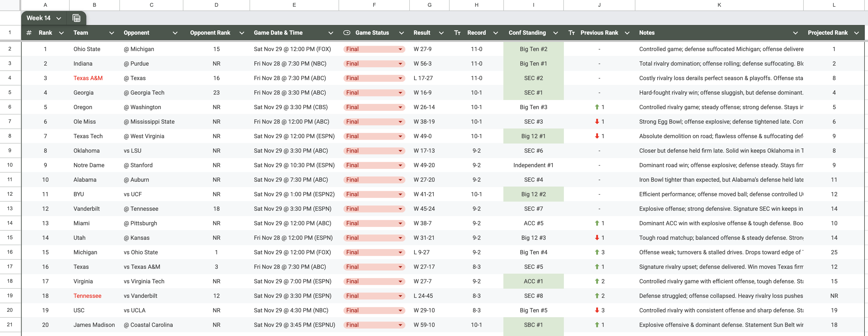Click the red Tennessee team cell
This screenshot has width=868, height=336.
click(87, 296)
